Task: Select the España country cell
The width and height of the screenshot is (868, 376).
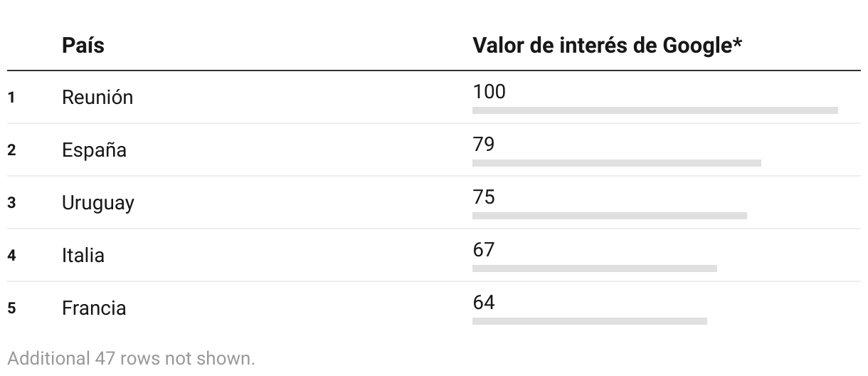Action: (x=94, y=150)
